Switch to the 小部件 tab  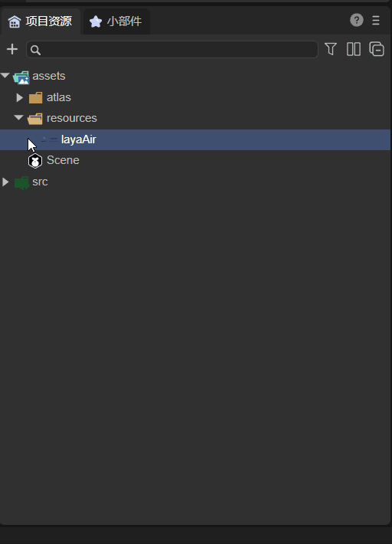tap(116, 21)
